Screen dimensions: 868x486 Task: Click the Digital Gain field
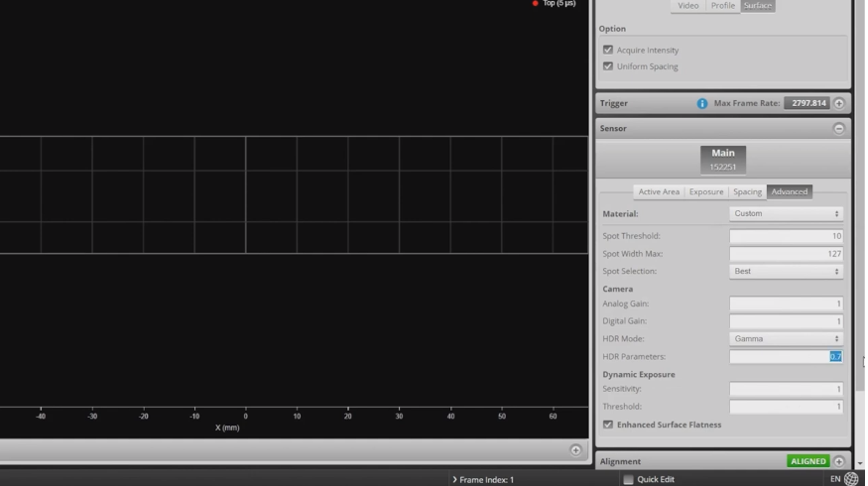pyautogui.click(x=786, y=321)
